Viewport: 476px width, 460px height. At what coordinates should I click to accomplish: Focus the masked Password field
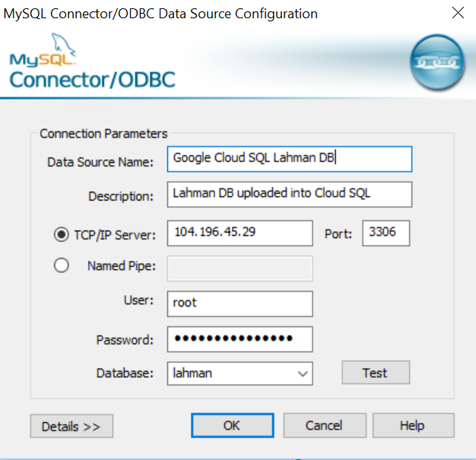click(240, 338)
